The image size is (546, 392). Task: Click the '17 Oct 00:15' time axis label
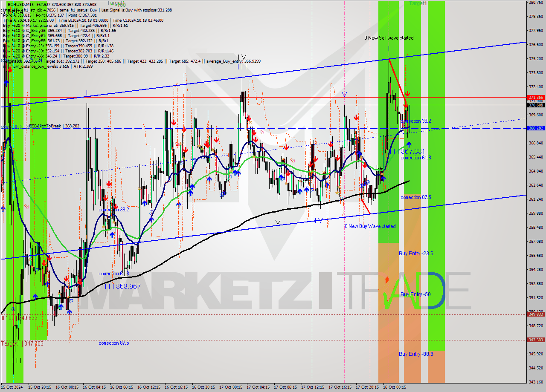231,387
